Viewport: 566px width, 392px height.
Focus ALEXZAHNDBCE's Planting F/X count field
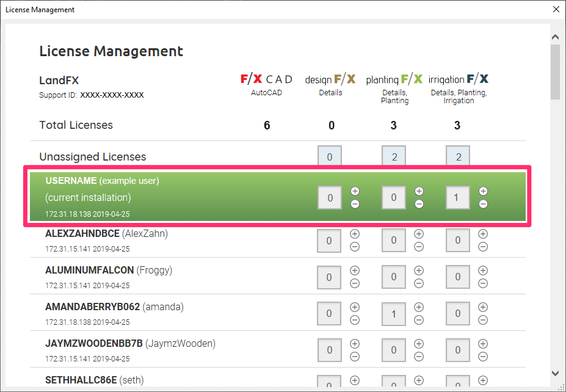[394, 241]
